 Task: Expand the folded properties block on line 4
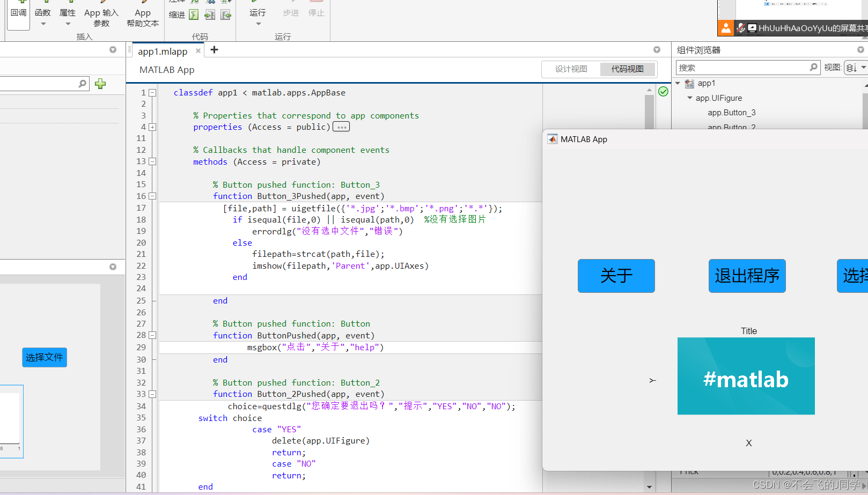point(152,127)
